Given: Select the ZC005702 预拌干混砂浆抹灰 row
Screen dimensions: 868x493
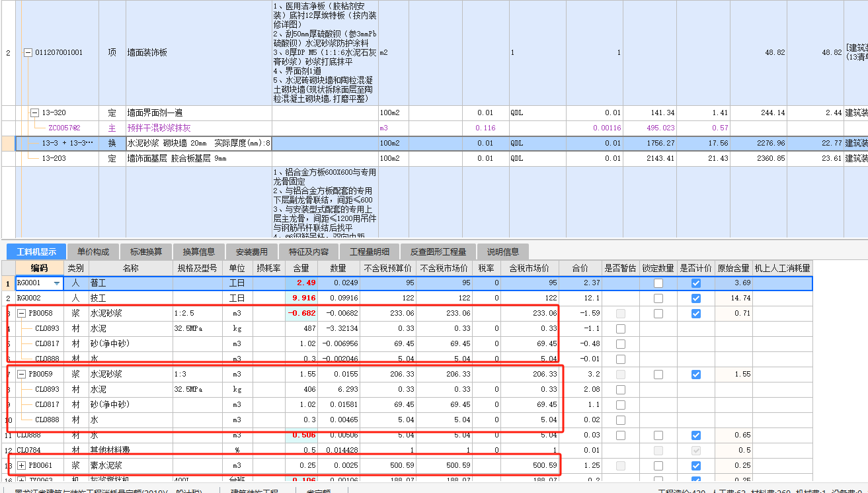Looking at the screenshot, I should [x=434, y=128].
